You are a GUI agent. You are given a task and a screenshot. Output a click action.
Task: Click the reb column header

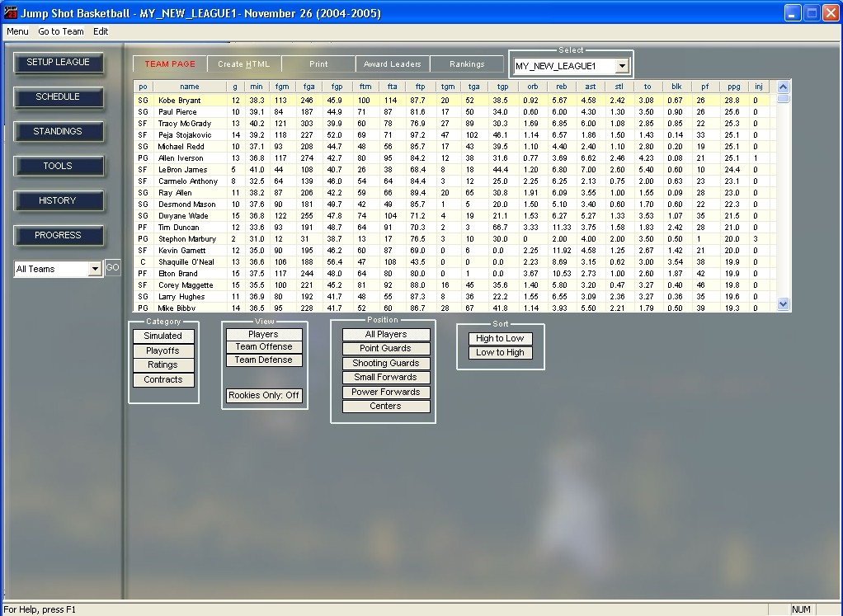[x=561, y=87]
